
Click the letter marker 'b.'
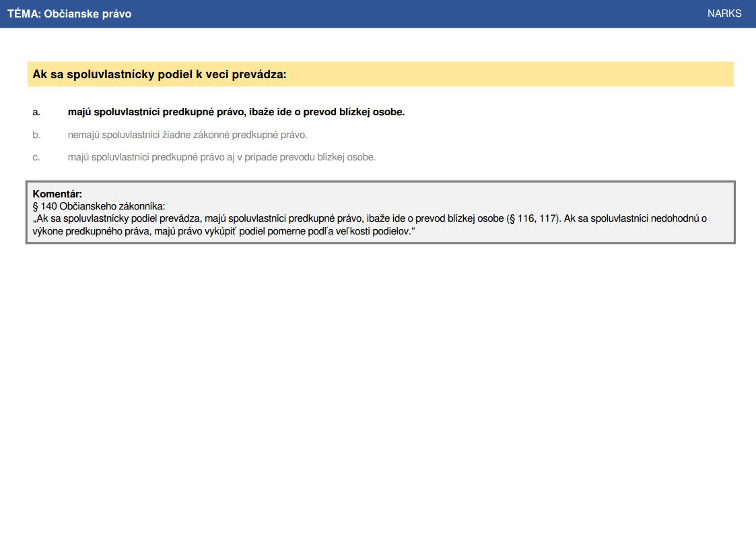[36, 135]
